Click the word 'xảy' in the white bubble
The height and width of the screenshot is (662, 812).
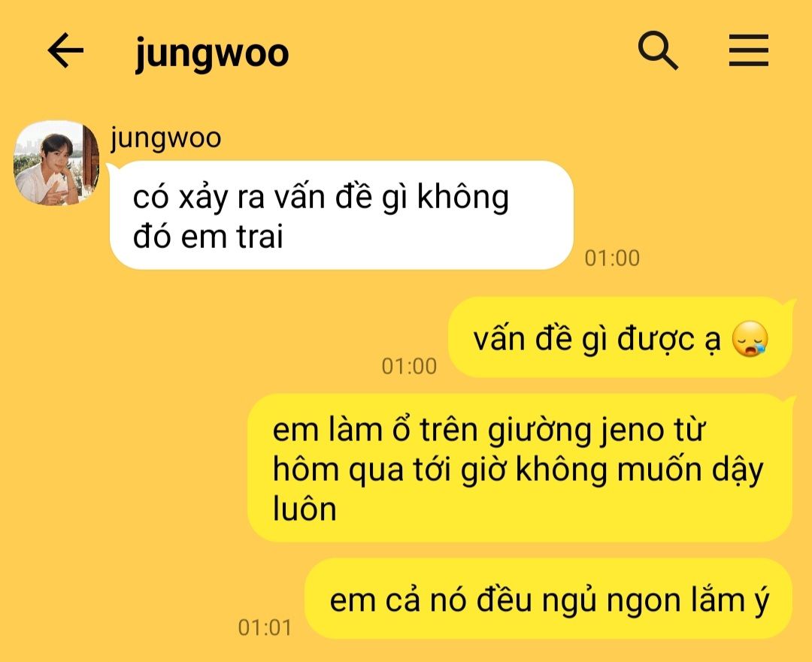203,199
